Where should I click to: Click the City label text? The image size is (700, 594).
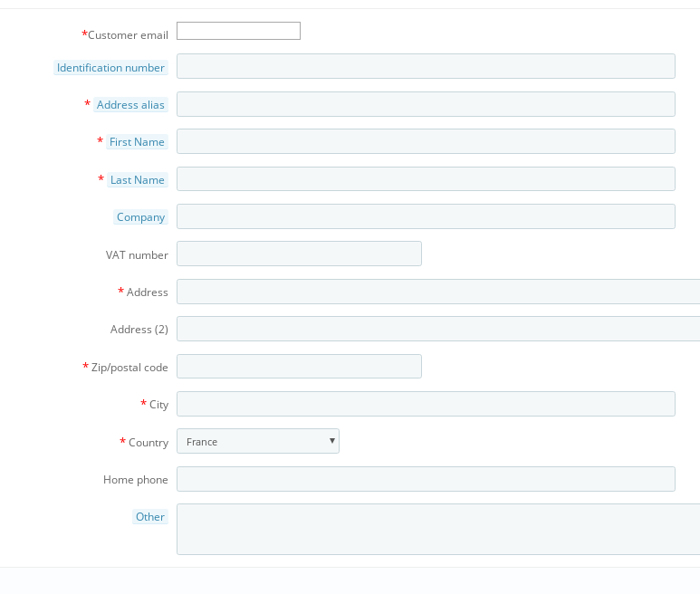click(x=159, y=405)
